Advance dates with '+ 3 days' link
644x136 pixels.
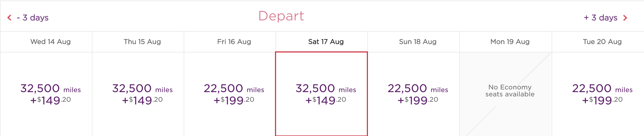(600, 18)
